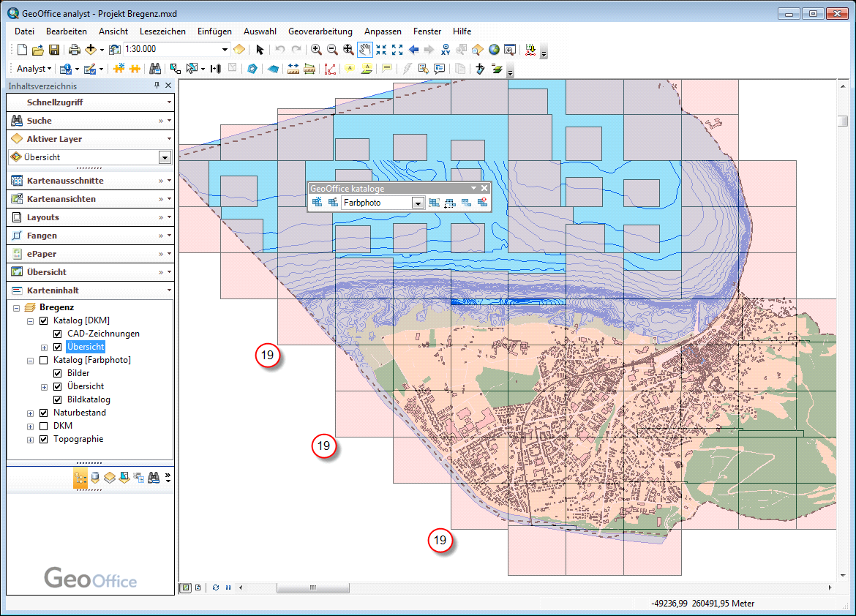Open the Layouts panel section
856x616 pixels.
click(88, 217)
